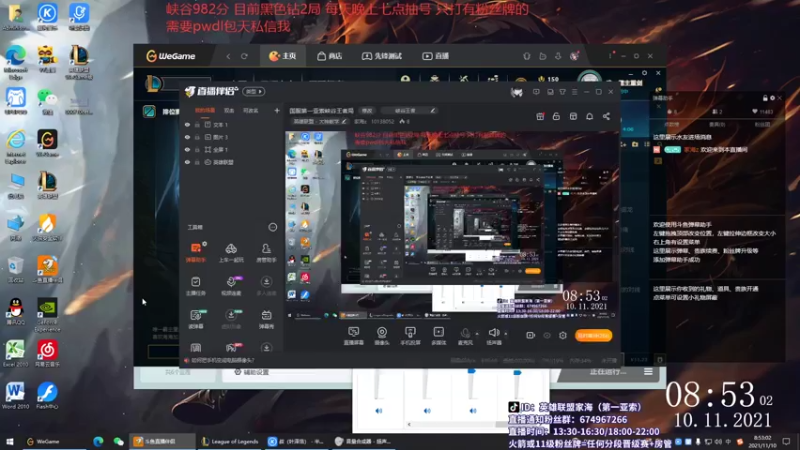The width and height of the screenshot is (800, 450).
Task: Expand microphone volume arrow
Action: [x=477, y=334]
